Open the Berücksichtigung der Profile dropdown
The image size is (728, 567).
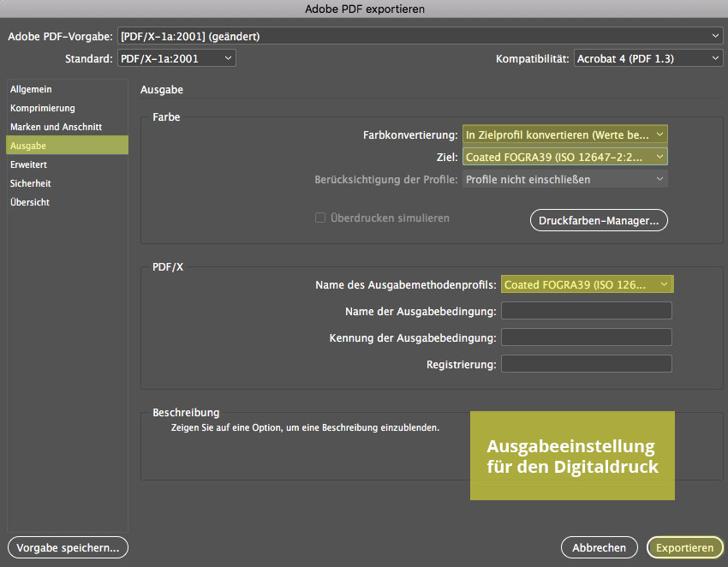coord(565,179)
